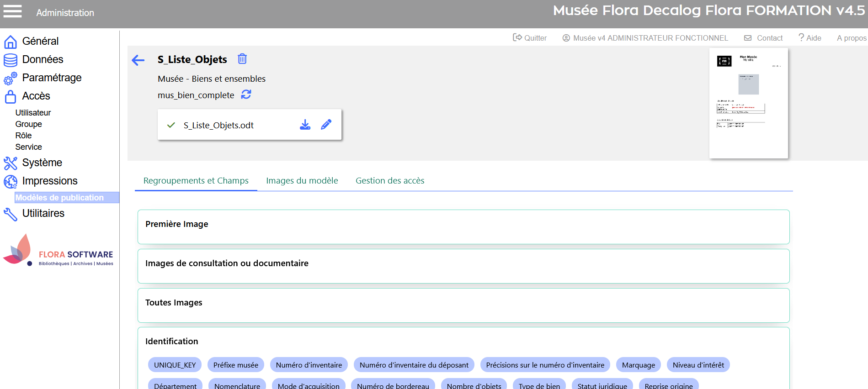Refresh mus_bien_complete with sync icon
The width and height of the screenshot is (868, 389).
click(246, 95)
